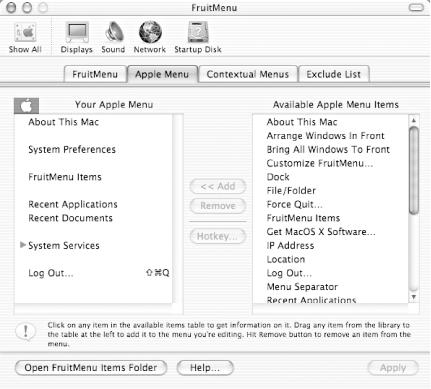The height and width of the screenshot is (389, 431).
Task: Click the Apple logo above Your Apple Menu
Action: [x=26, y=106]
